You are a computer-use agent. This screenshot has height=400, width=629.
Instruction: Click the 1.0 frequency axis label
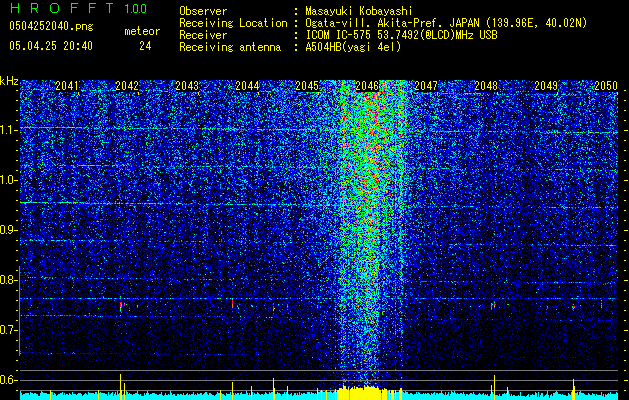(8, 180)
